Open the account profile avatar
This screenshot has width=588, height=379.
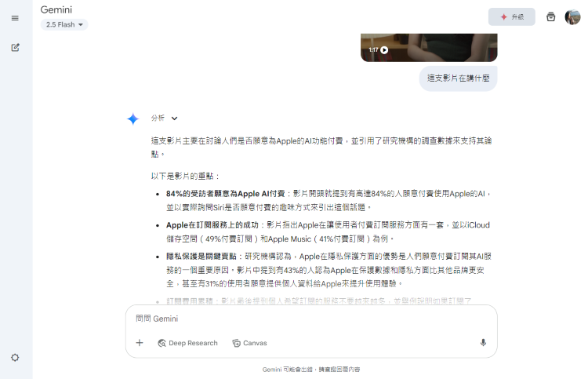click(572, 17)
